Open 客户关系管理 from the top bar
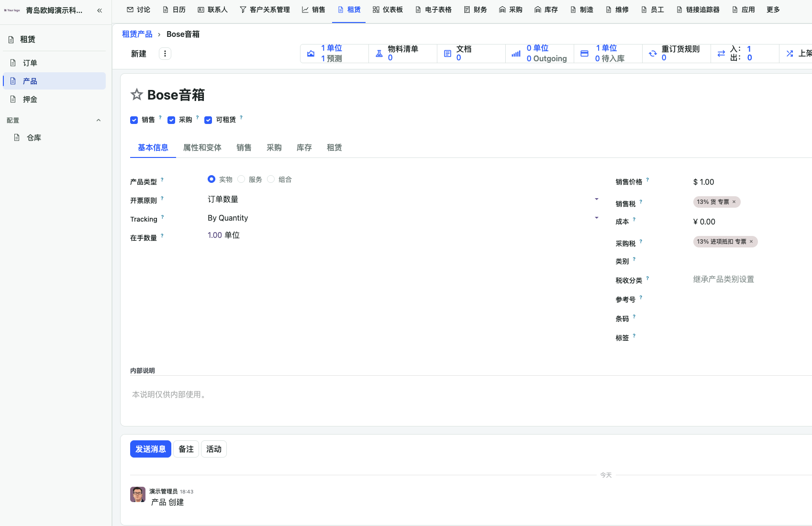 click(265, 10)
